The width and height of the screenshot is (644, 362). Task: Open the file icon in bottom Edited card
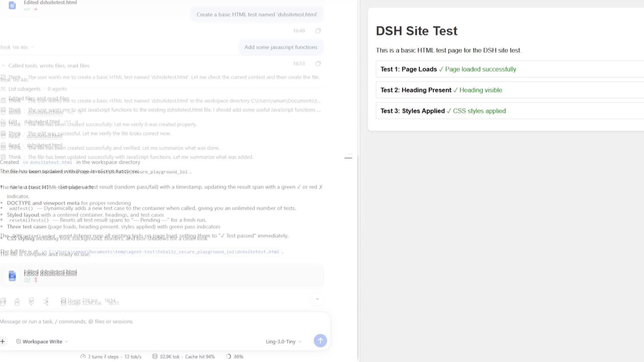[12, 276]
